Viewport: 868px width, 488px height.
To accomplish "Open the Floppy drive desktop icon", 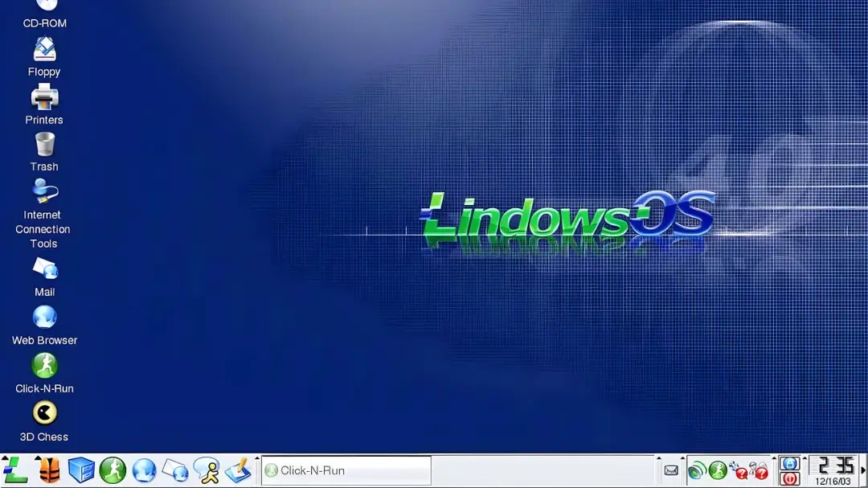I will [x=44, y=57].
